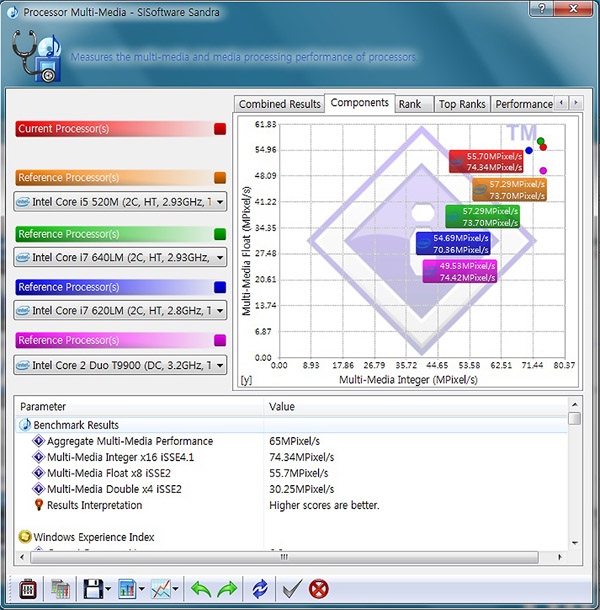Click the red Current Processor color swatch
Screen dimensions: 600x610
pyautogui.click(x=220, y=129)
